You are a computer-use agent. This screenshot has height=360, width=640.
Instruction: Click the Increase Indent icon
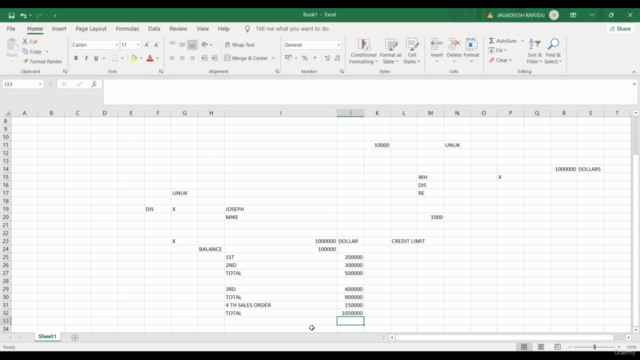(x=215, y=58)
